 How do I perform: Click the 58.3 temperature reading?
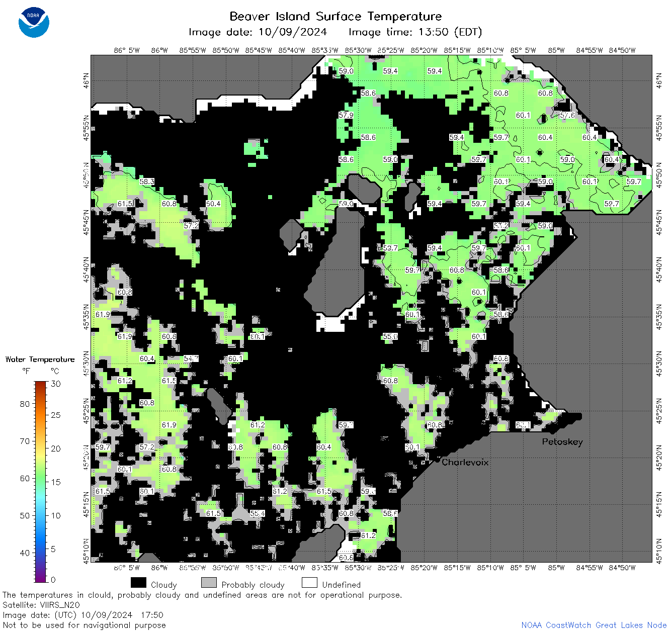(147, 182)
